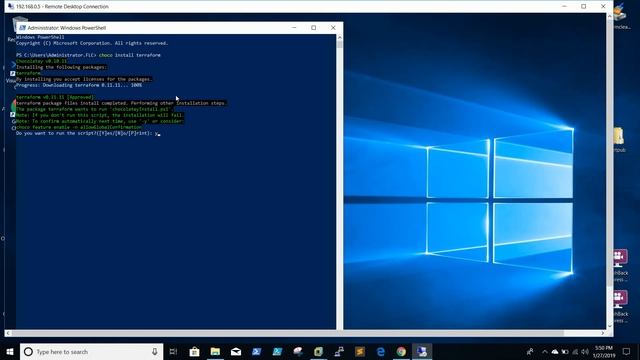Click 'choco install terraform' command line text
Screen dimensions: 640x360
tap(130, 55)
